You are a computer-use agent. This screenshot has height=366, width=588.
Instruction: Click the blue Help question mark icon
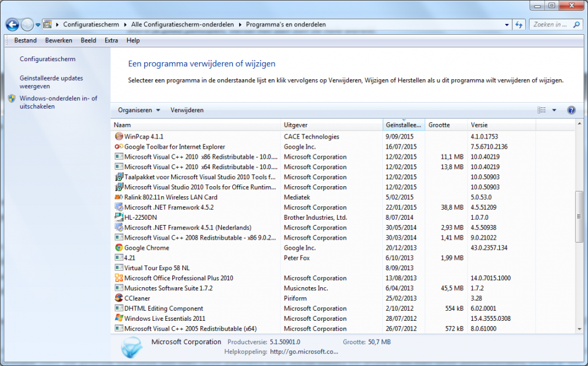(x=571, y=110)
